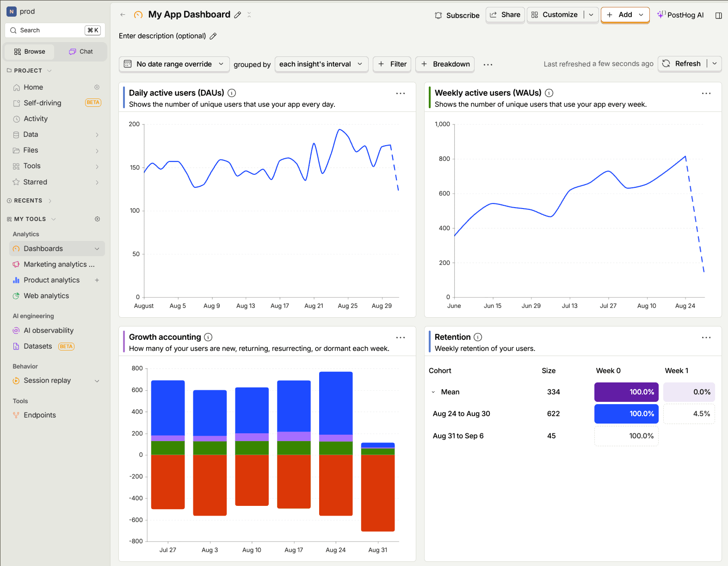Open the each insight's interval dropdown
Image resolution: width=728 pixels, height=566 pixels.
point(321,64)
